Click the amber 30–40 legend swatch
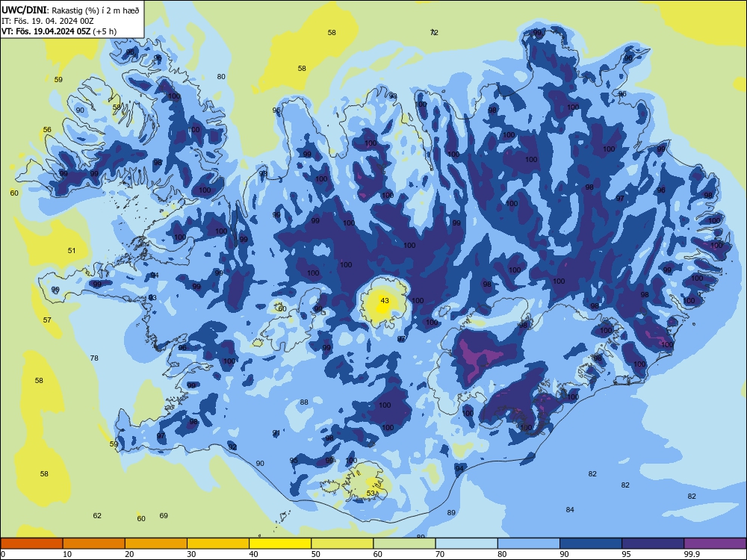747x560 pixels. (218, 544)
